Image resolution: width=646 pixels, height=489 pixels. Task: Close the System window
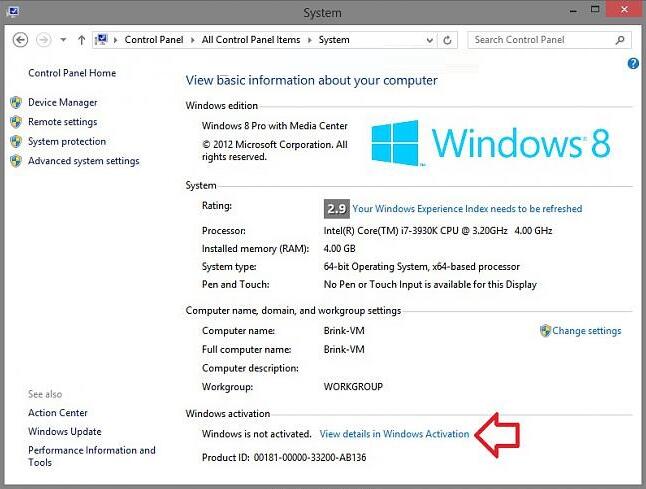pyautogui.click(x=624, y=9)
